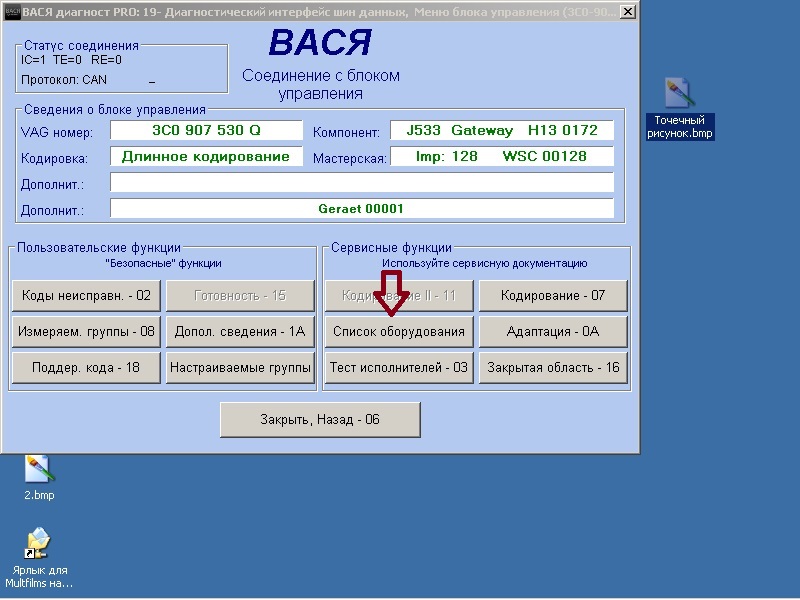Open the Точечный рисунок.bmp desktop icon
800x600 pixels.
pyautogui.click(x=681, y=97)
